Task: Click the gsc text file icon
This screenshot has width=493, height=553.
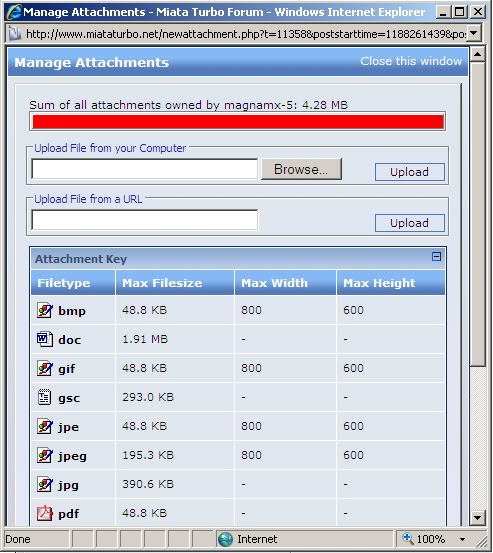Action: click(44, 397)
